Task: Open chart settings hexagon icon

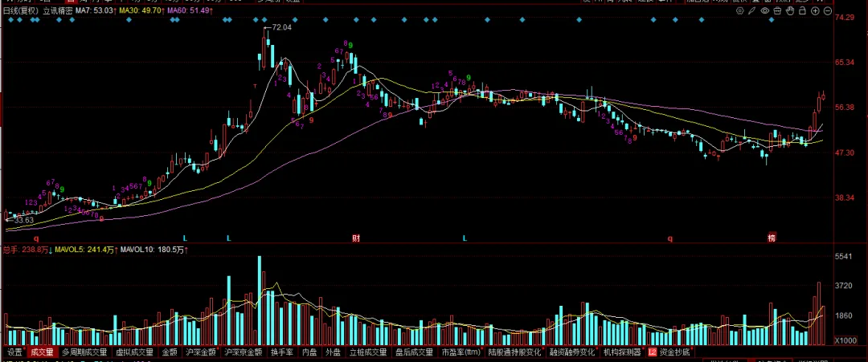Action: click(740, 10)
